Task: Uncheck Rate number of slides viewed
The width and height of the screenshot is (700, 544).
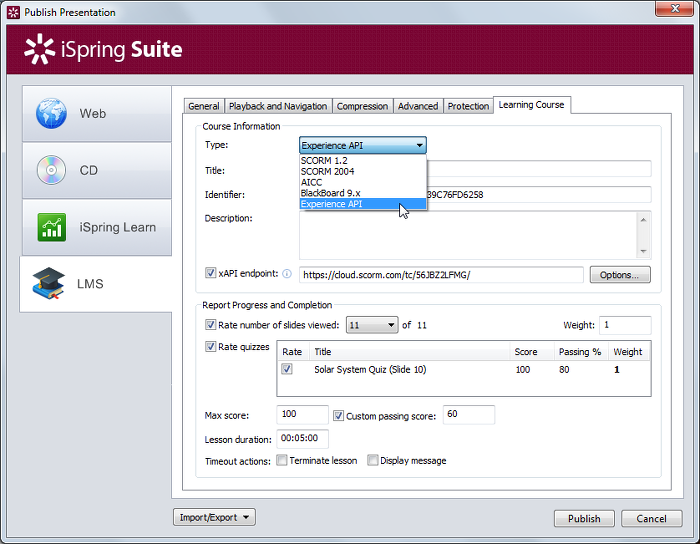Action: tap(210, 324)
